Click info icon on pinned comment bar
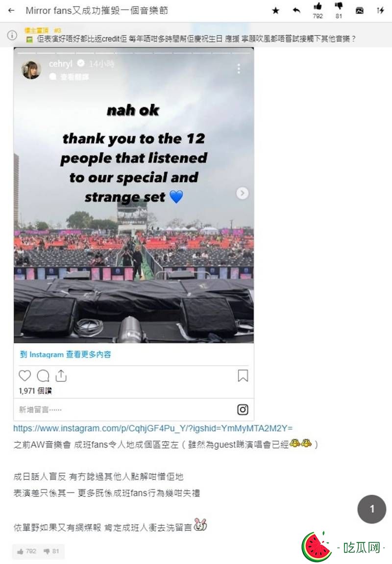 12,35
